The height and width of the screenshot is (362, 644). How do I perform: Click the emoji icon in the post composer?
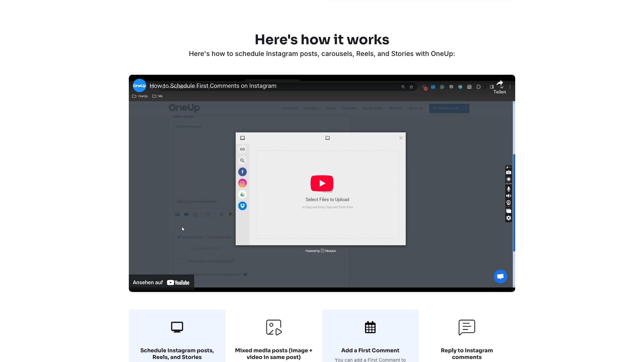(221, 214)
